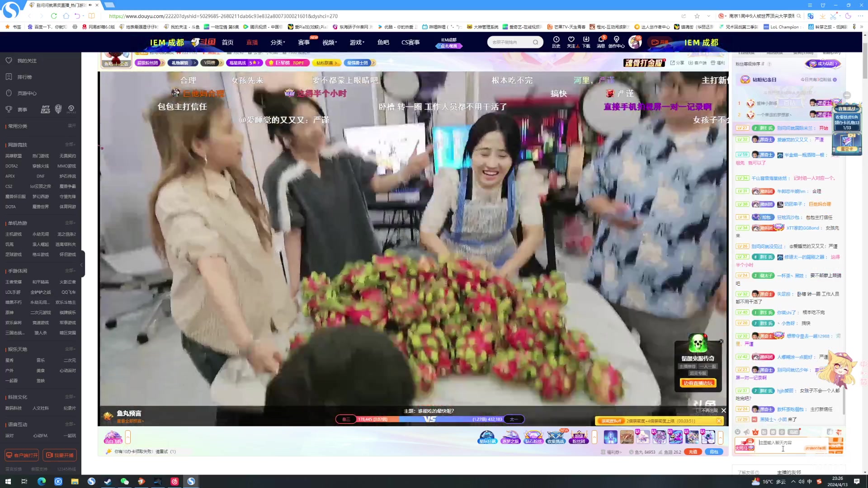Expand 全部 next to 语音互动
The image size is (868, 488).
pyautogui.click(x=70, y=424)
